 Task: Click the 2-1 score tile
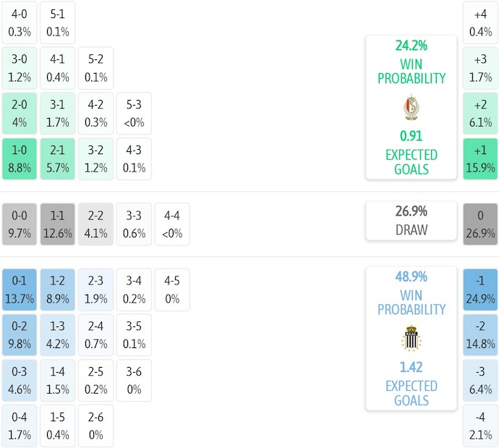tap(58, 159)
